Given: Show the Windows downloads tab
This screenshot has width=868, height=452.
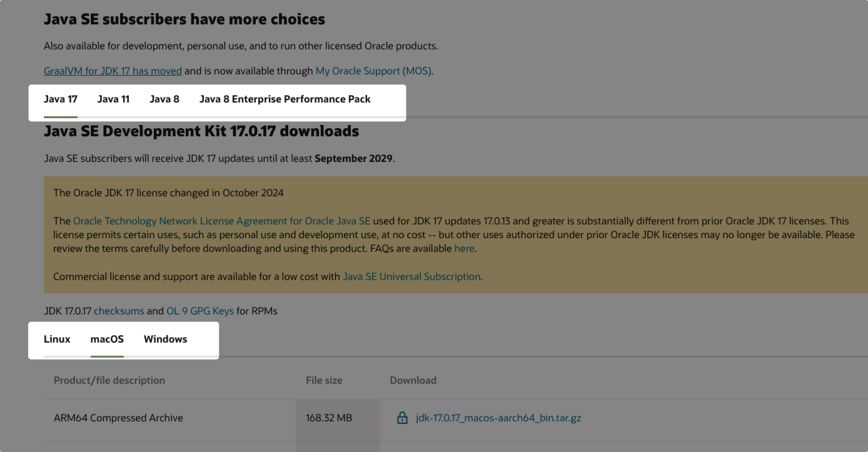Looking at the screenshot, I should [165, 339].
